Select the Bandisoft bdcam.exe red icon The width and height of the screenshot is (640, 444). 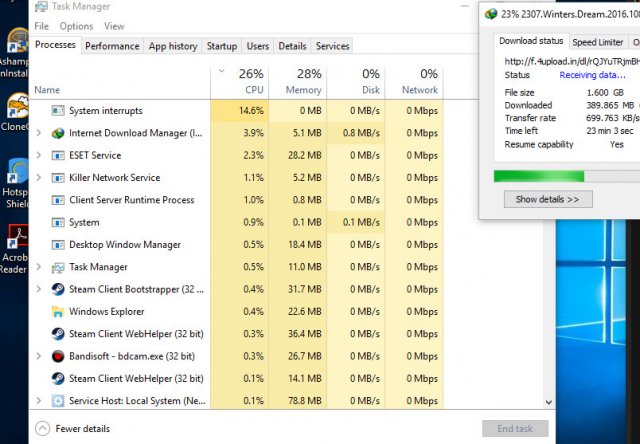(58, 356)
